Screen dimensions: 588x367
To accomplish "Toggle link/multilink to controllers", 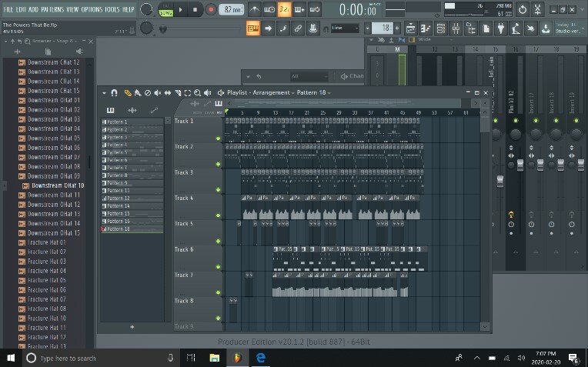I will (298, 28).
